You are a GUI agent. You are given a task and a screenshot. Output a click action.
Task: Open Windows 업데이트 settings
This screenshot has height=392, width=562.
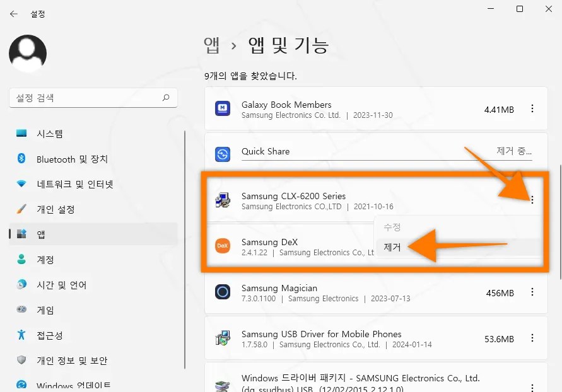69,385
